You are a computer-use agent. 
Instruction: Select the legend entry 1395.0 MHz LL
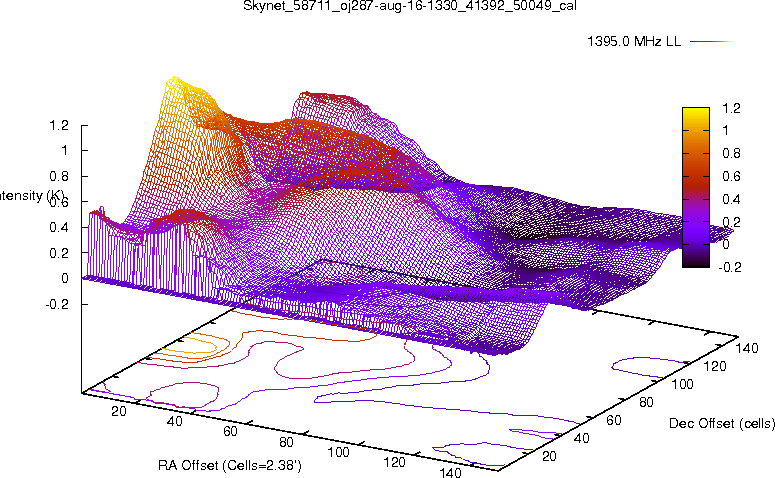pos(634,42)
